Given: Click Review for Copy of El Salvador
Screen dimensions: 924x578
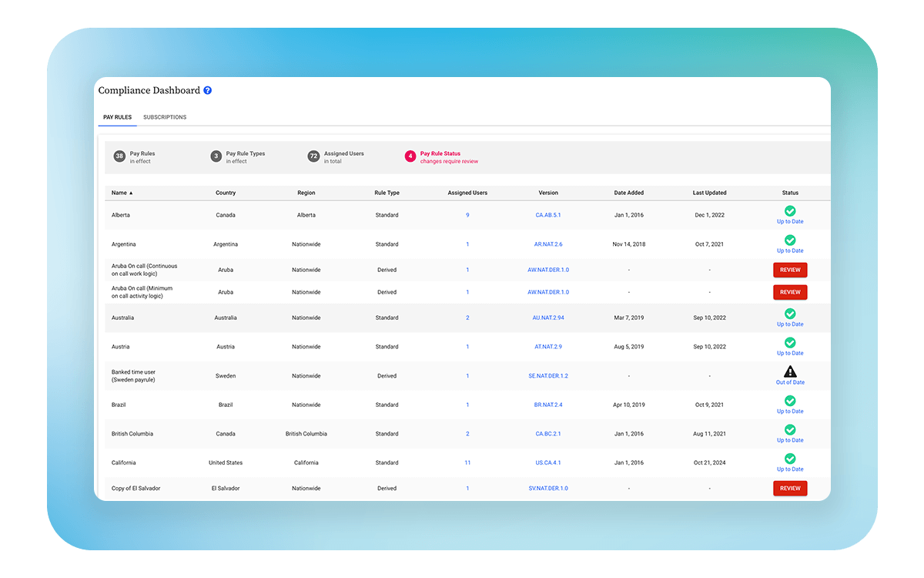Looking at the screenshot, I should point(790,488).
